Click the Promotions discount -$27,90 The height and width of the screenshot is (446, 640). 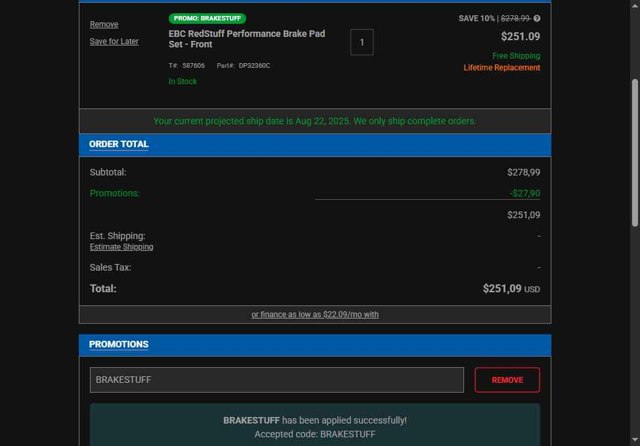[x=525, y=193]
